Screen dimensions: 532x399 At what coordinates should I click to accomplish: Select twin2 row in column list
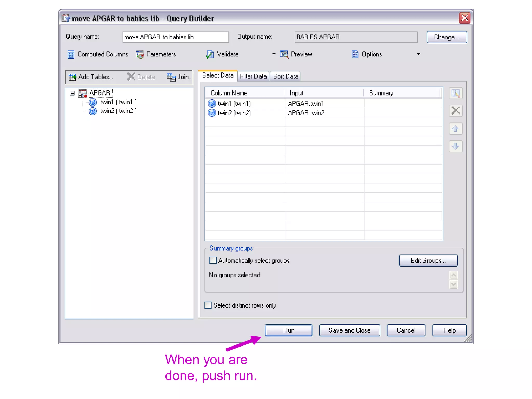point(234,113)
